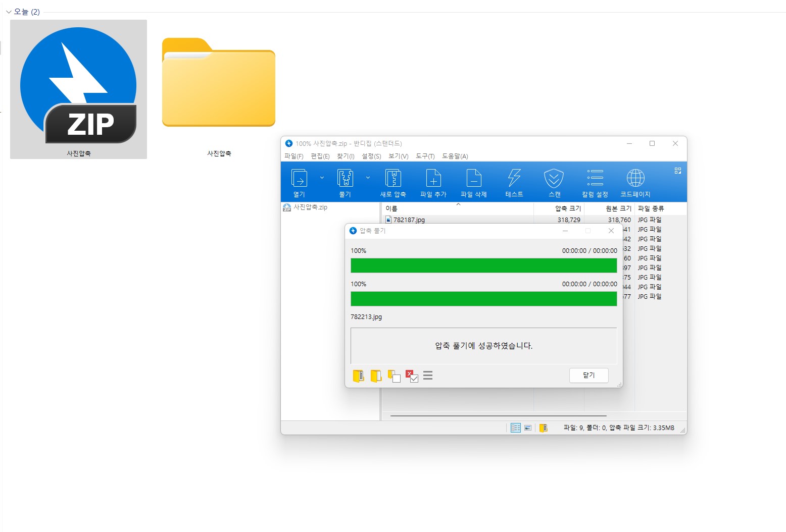Expand the dropdown arrow beside 풀기

(x=368, y=178)
